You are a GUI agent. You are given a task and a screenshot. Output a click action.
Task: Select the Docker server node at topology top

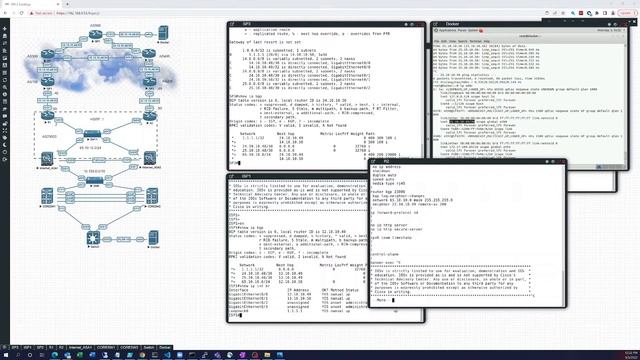point(163,33)
